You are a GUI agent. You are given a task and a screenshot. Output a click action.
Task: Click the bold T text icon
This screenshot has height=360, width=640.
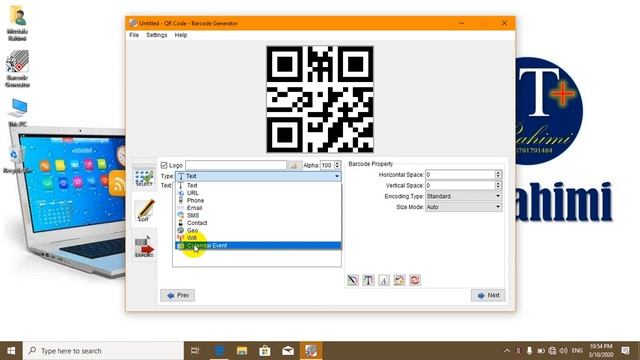(368, 280)
